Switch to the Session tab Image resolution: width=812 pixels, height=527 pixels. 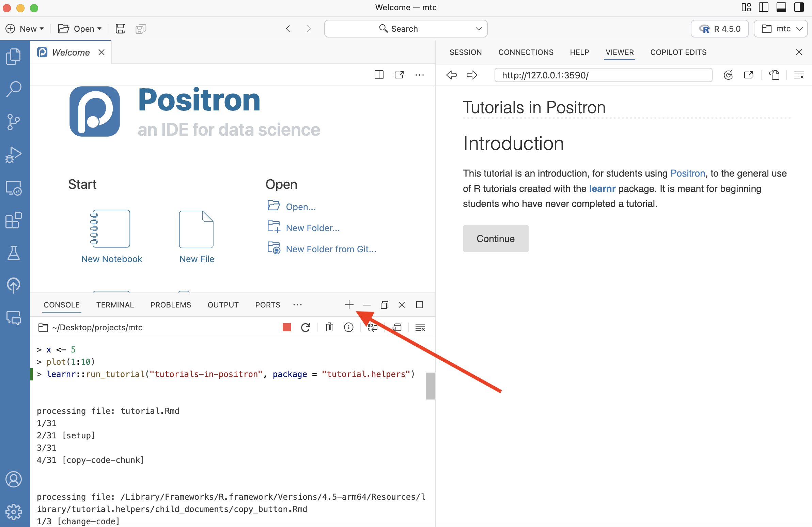[465, 52]
